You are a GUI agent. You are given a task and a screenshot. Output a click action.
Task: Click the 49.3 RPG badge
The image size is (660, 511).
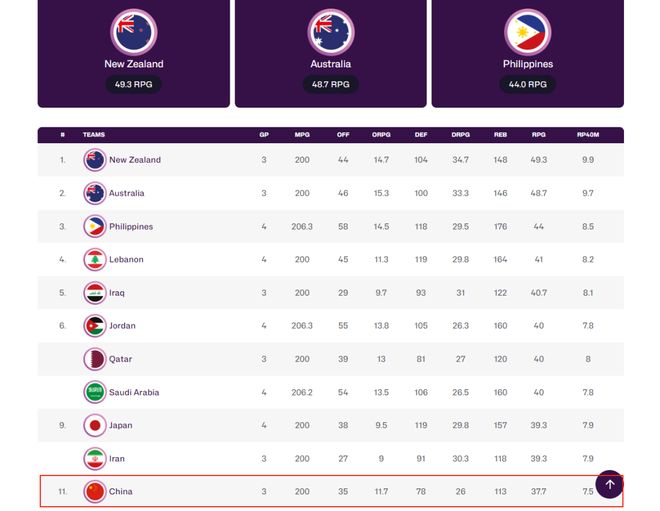click(133, 84)
